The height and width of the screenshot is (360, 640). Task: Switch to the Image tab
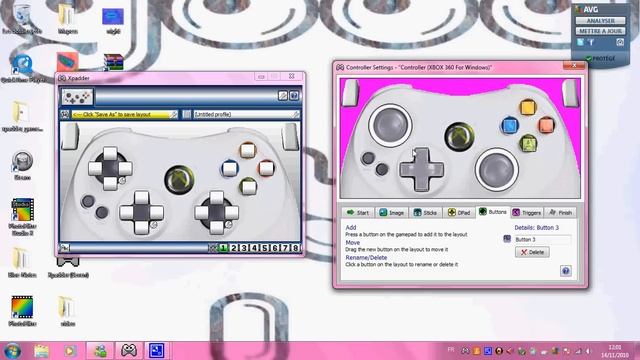click(x=391, y=213)
